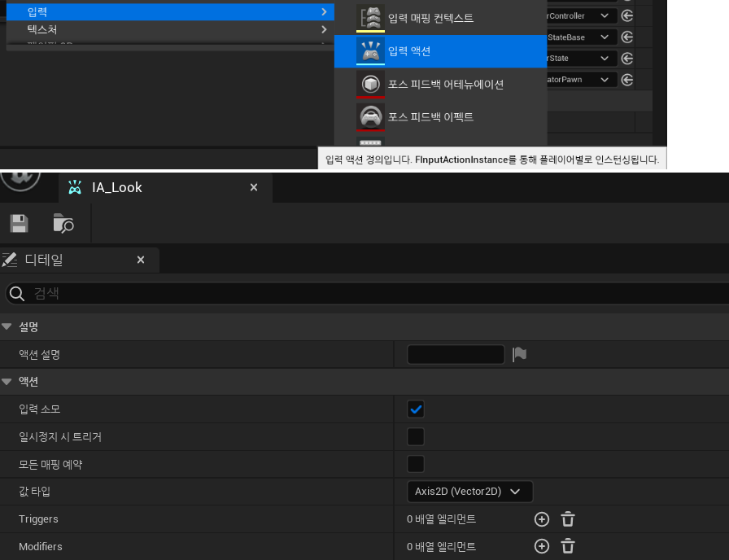729x560 pixels.
Task: Click the search magnifier in 디테일 panel
Action: click(16, 293)
